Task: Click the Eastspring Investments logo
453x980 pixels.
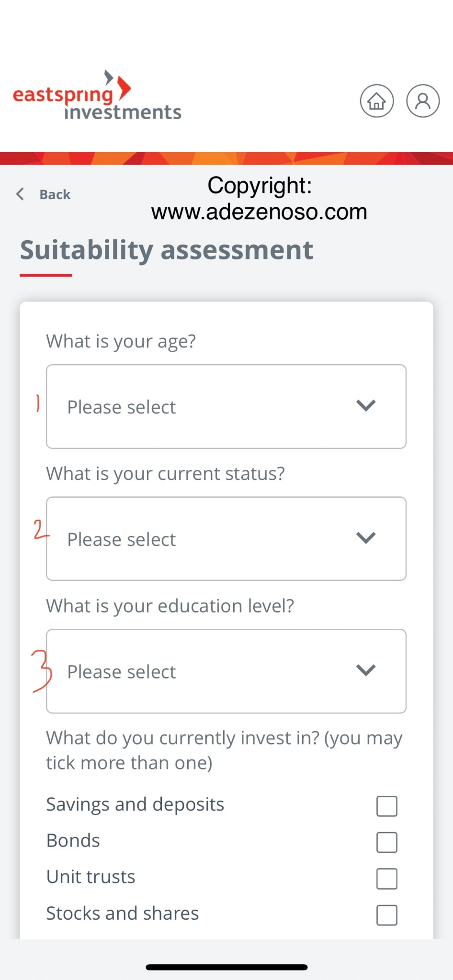Action: coord(97,96)
